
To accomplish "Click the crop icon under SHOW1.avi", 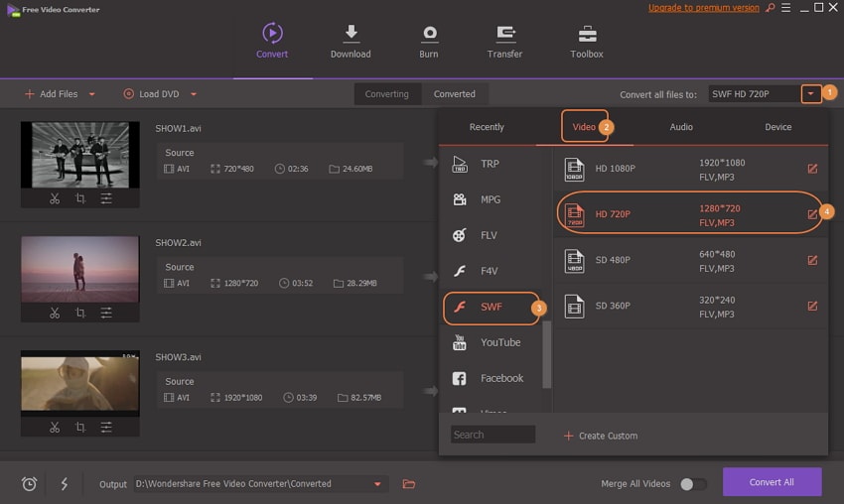I will pos(80,198).
